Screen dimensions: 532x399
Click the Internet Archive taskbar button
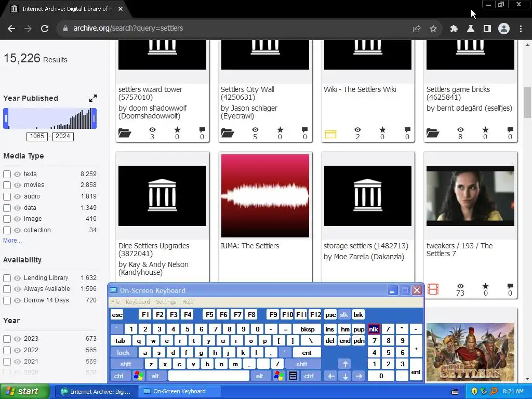pos(96,391)
